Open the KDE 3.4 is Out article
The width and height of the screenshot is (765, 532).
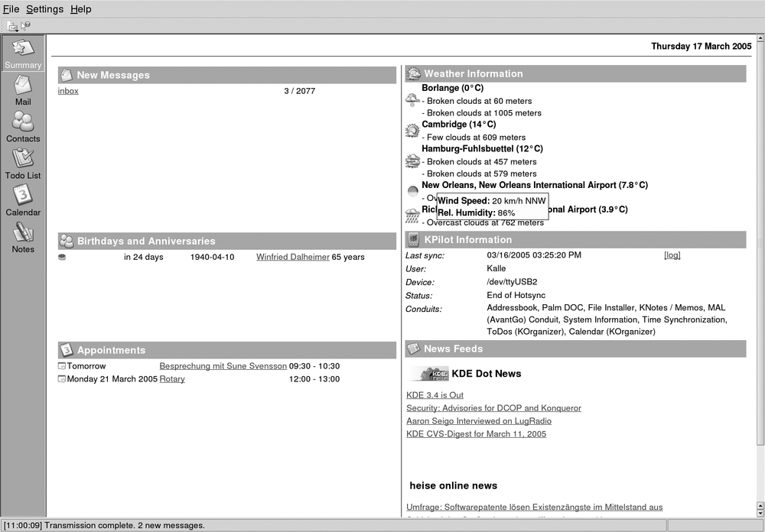coord(435,394)
